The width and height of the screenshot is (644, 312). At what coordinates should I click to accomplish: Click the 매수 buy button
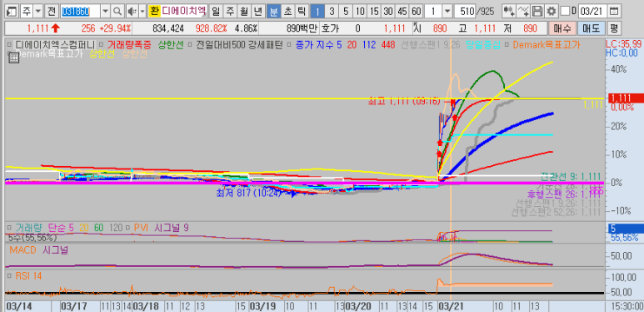(562, 28)
